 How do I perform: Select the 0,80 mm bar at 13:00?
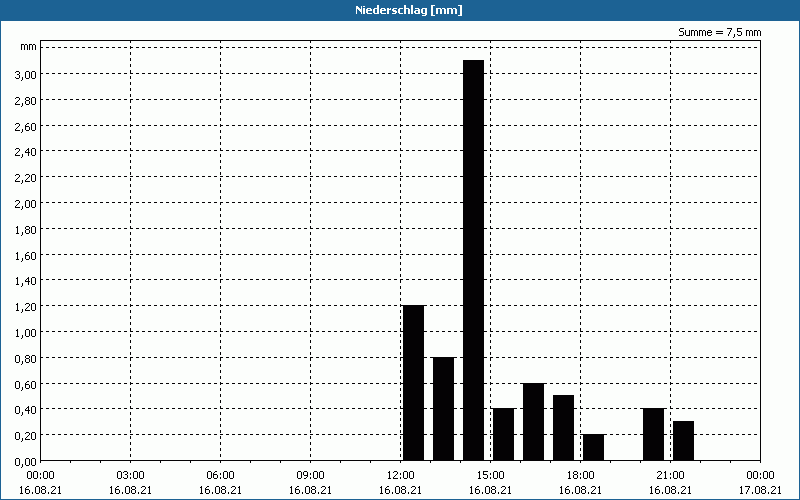(443, 409)
